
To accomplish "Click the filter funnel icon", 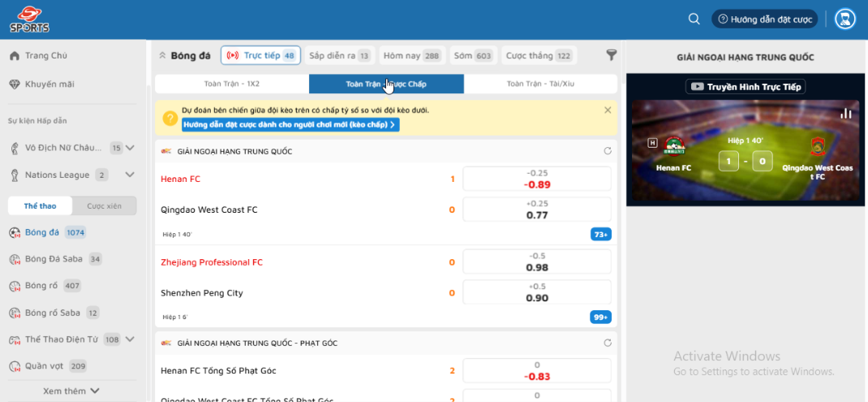I will 612,55.
